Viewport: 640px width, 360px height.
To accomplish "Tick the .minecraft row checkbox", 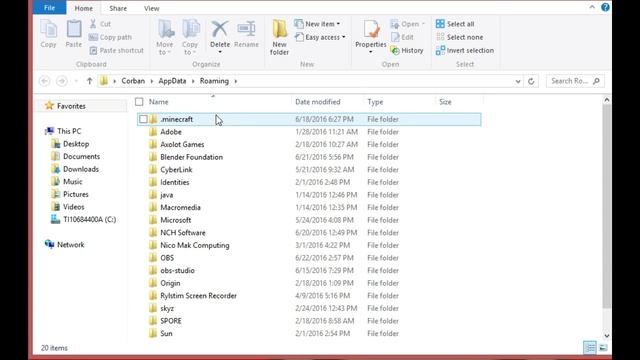I will [x=143, y=119].
